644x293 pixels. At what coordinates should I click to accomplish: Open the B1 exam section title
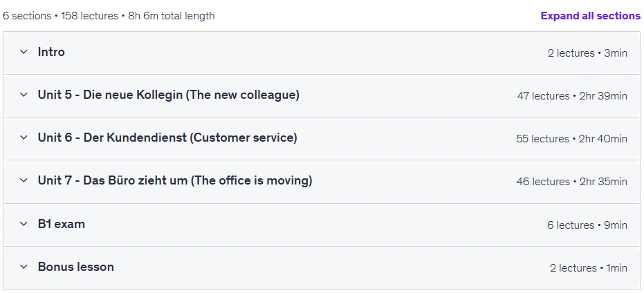(61, 224)
